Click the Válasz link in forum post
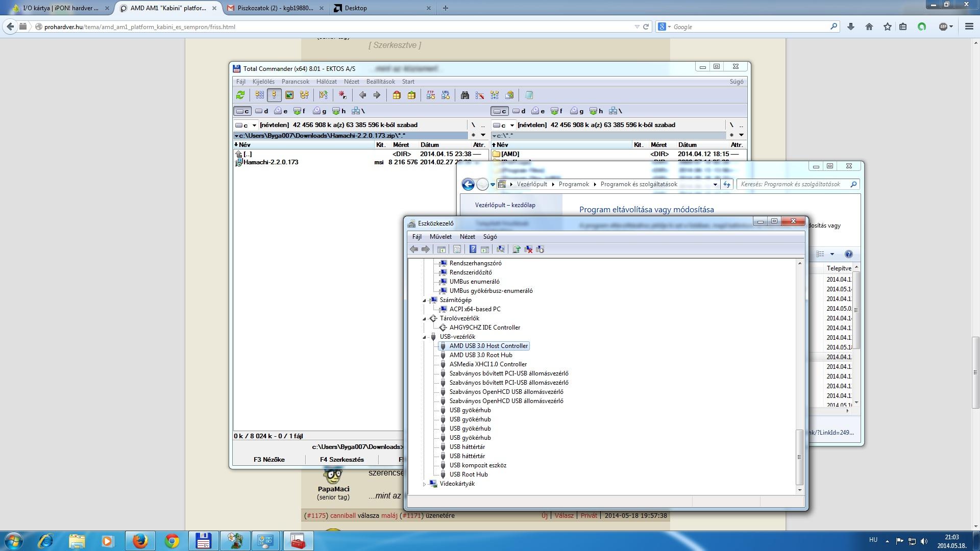 564,516
